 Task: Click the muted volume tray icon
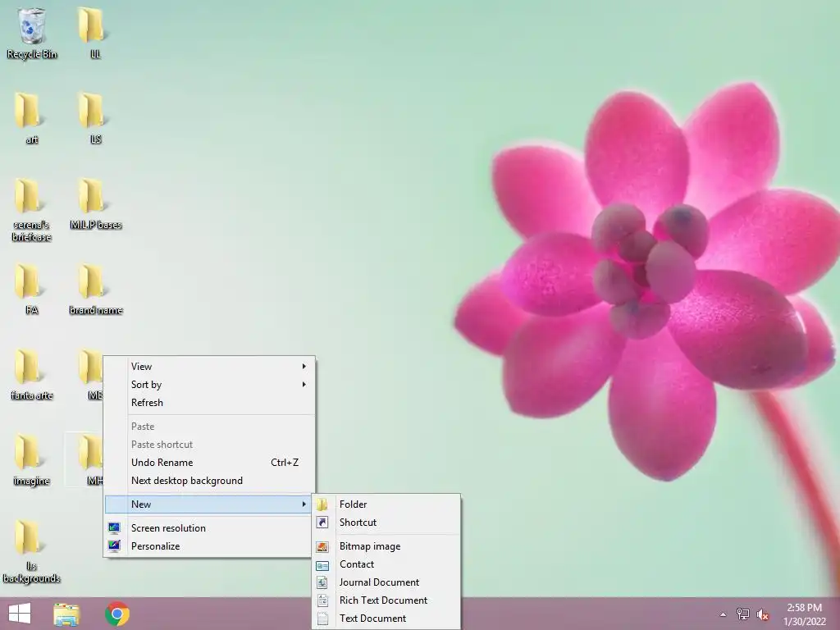(762, 614)
